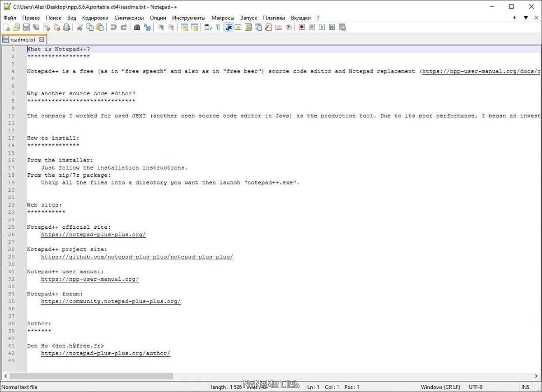Viewport: 542px width, 392px height.
Task: Toggle the indent guide toolbar button
Action: [x=229, y=27]
